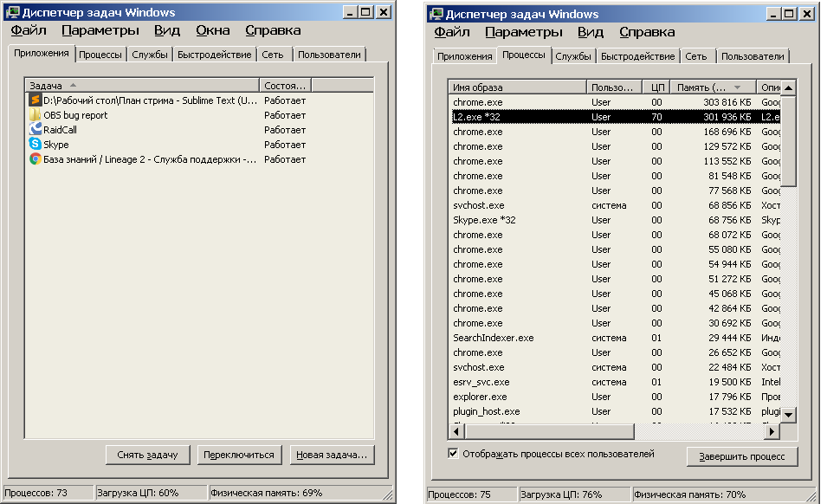840x504 pixels.
Task: Click ЦП column header
Action: click(x=656, y=87)
